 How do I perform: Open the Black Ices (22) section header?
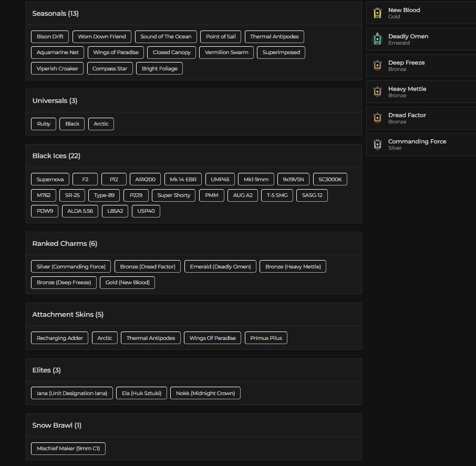(x=56, y=156)
